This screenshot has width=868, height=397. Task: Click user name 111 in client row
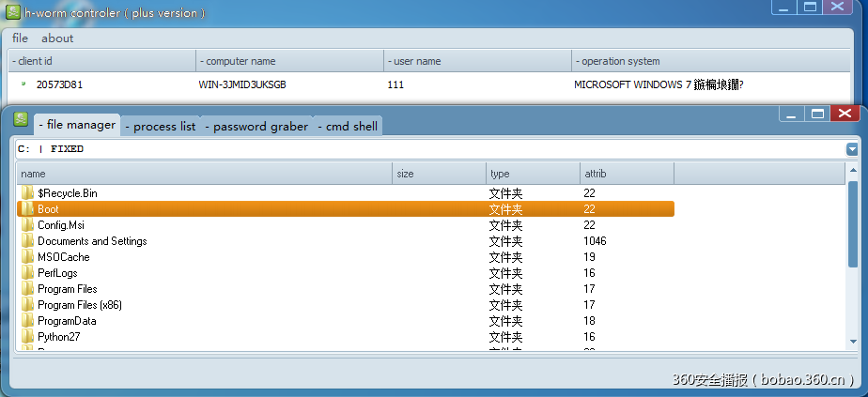tap(395, 84)
